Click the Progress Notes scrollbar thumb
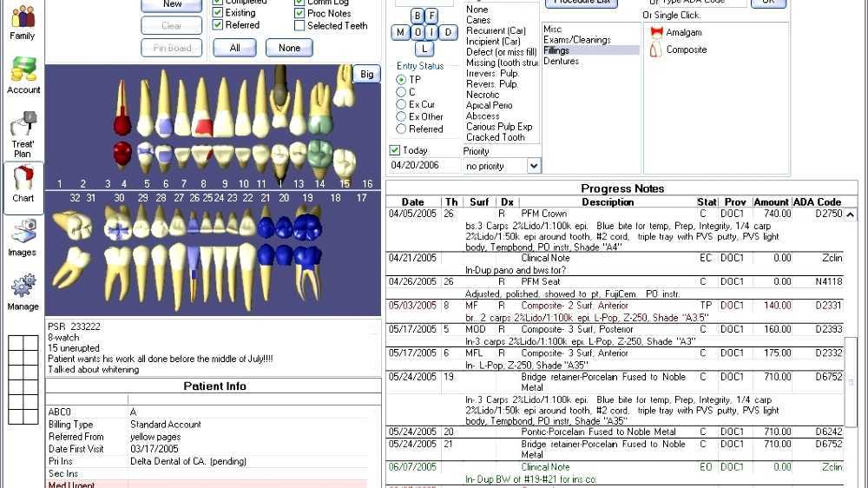Viewport: 868px width, 488px height. tap(851, 382)
